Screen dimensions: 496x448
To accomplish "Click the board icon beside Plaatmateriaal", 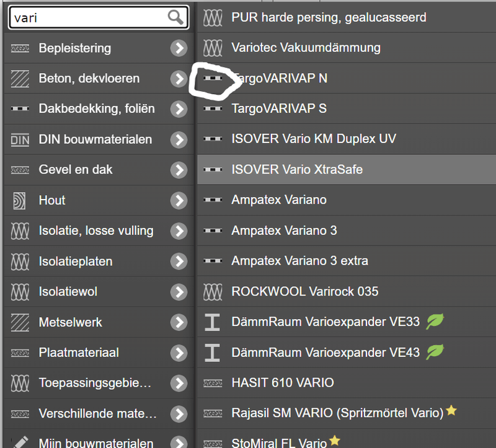I will (x=20, y=353).
